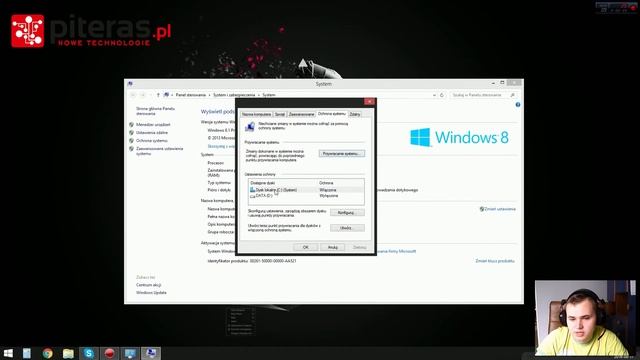Screen dimensions: 640x360
Task: Confirm the dialog with OK
Action: tap(305, 247)
